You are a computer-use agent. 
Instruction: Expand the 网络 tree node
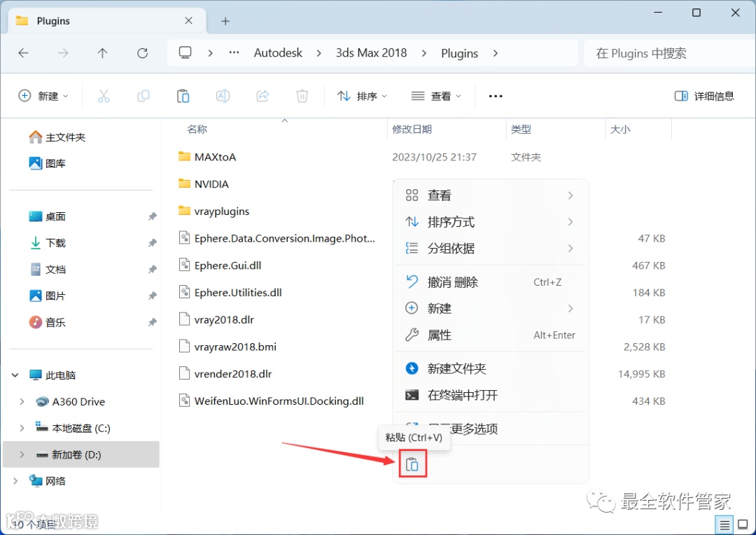pyautogui.click(x=15, y=481)
